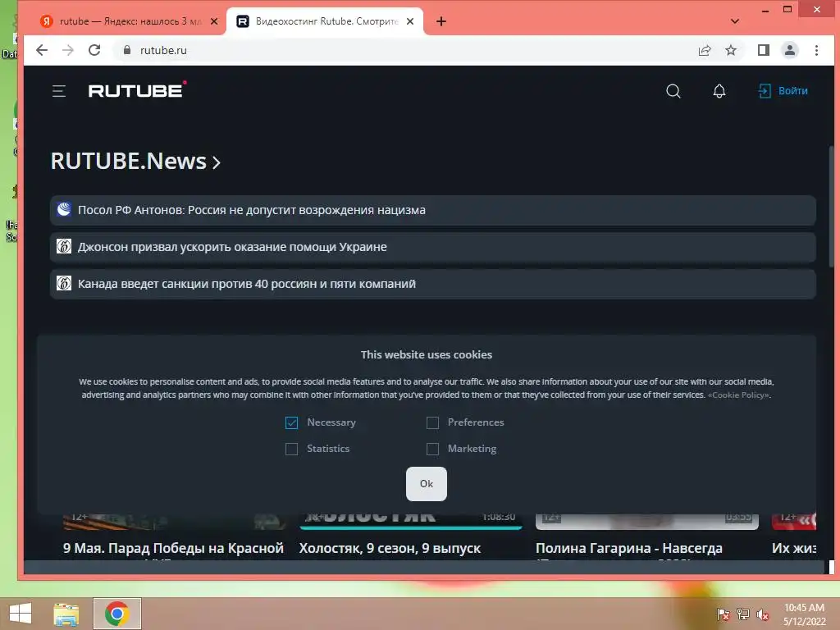Close the Видеохостинг Rutube tab
This screenshot has height=630, width=840.
[410, 21]
